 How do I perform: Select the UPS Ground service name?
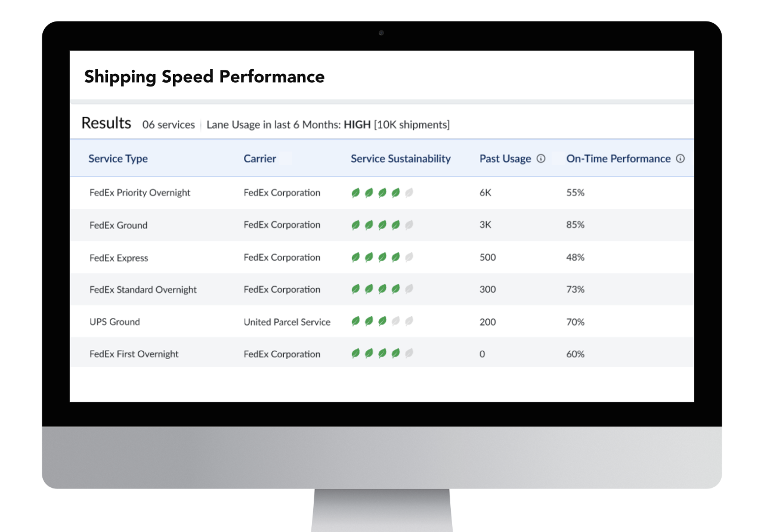pyautogui.click(x=115, y=321)
